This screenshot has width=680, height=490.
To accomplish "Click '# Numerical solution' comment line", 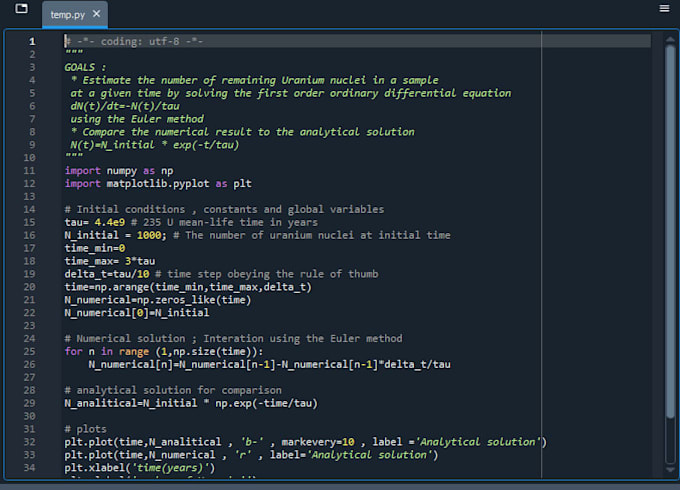I will pos(233,338).
